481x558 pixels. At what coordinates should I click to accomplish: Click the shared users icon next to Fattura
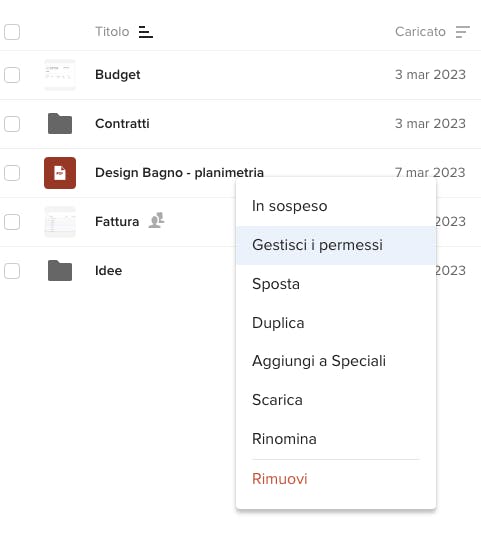pyautogui.click(x=157, y=220)
